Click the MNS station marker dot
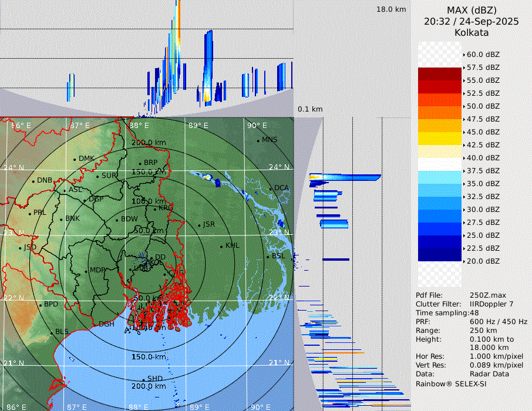 pos(258,140)
